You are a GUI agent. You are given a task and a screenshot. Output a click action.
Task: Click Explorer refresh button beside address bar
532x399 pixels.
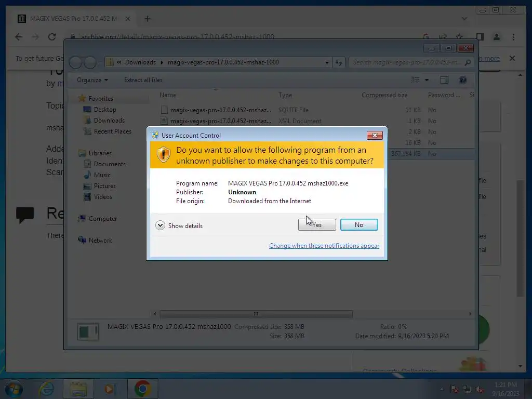(339, 62)
